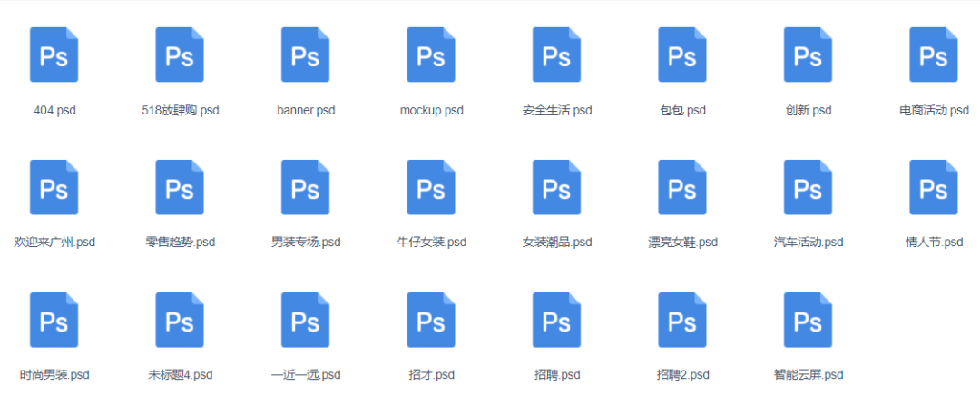This screenshot has height=406, width=980.
Task: Select the 未标题4.psd file icon
Action: coord(180,320)
